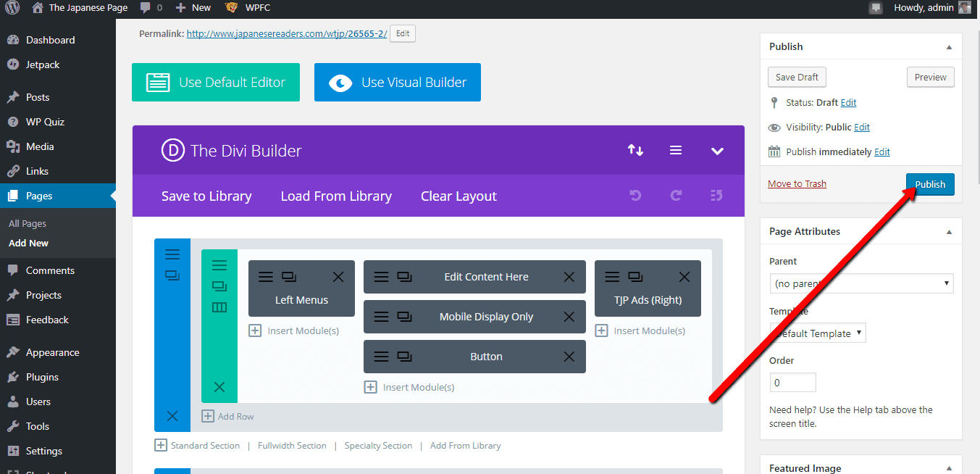Click Save to Library

click(x=206, y=196)
